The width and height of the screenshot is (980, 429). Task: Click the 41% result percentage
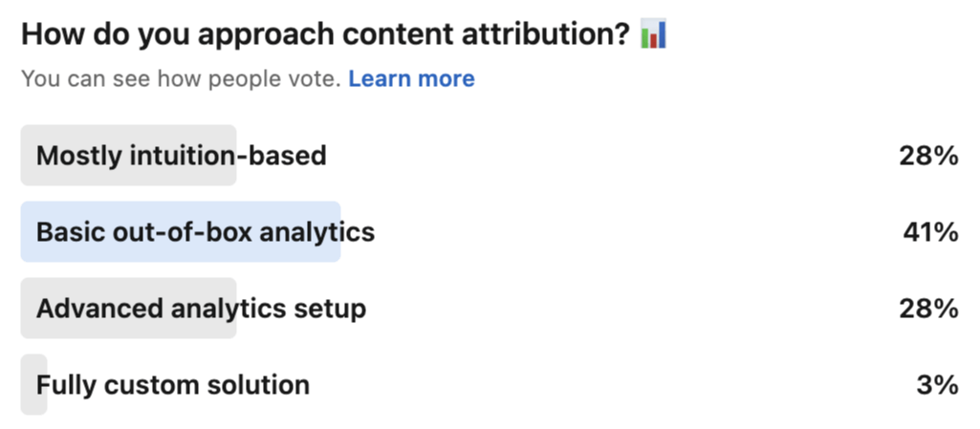coord(930,232)
